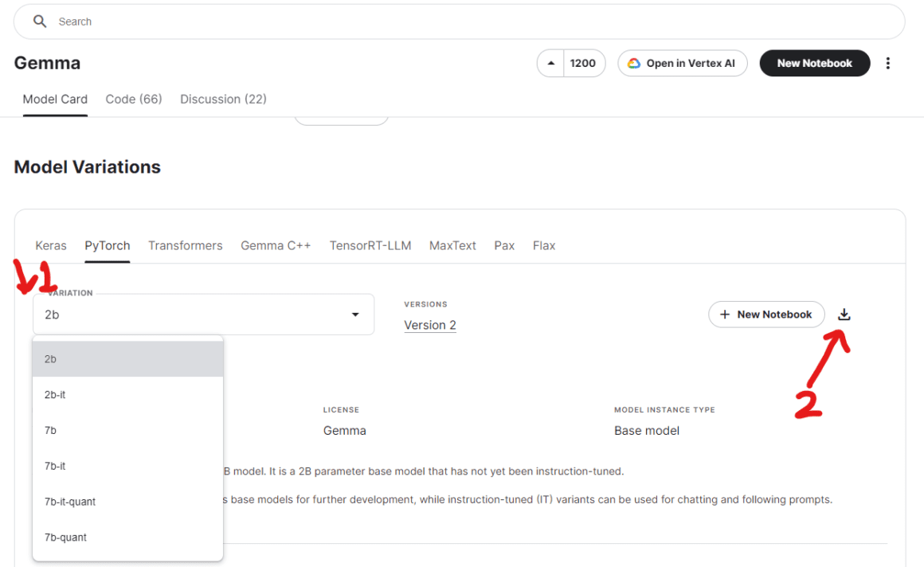The image size is (924, 567).
Task: Click the black New Notebook button
Action: click(x=814, y=63)
